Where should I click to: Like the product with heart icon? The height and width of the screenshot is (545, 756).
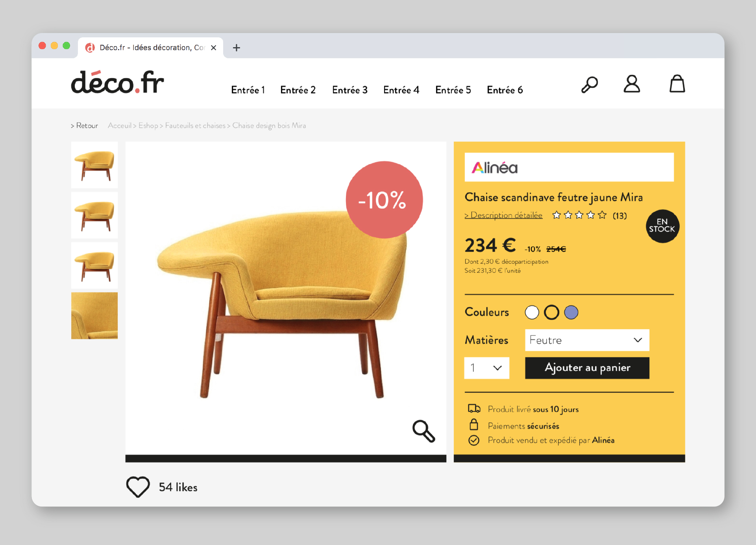click(138, 487)
